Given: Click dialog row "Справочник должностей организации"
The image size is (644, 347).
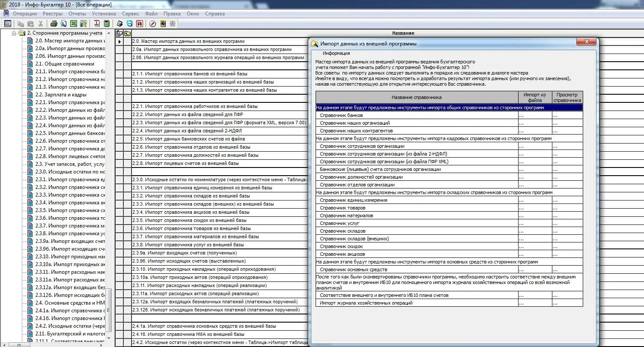Looking at the screenshot, I should click(417, 177).
